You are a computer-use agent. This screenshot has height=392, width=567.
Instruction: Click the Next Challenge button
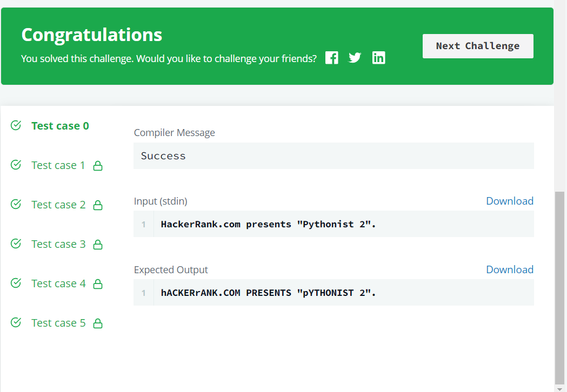[x=477, y=46]
